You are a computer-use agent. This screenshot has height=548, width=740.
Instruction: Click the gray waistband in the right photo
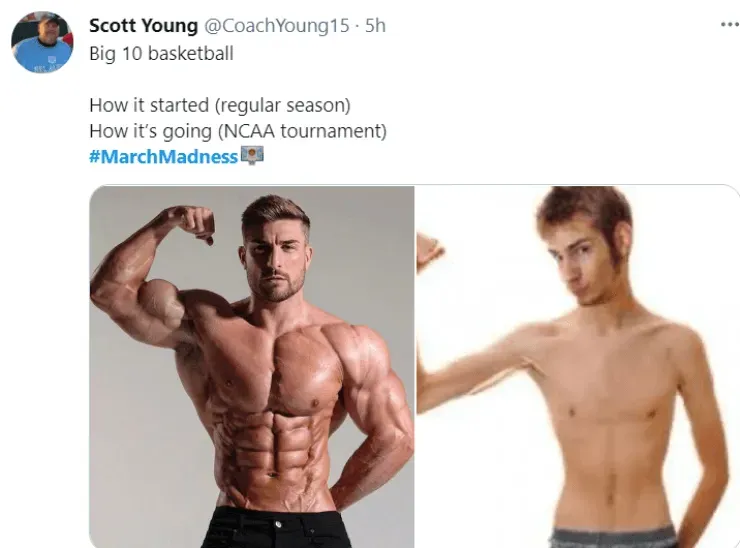pyautogui.click(x=614, y=537)
